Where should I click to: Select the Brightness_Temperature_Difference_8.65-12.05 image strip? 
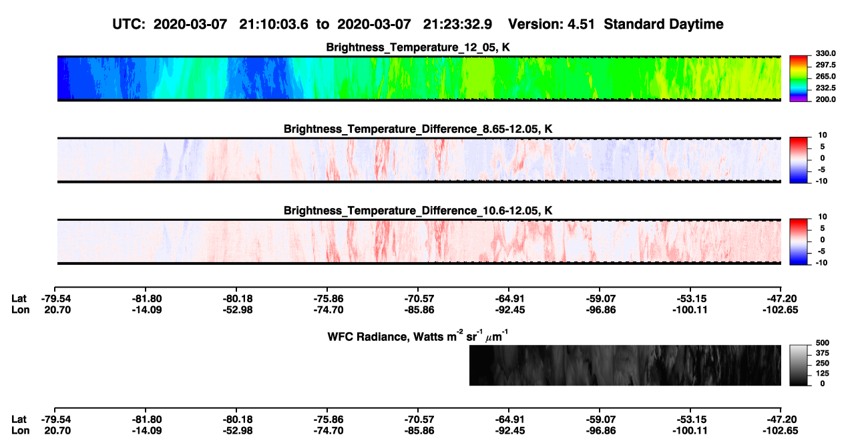(x=419, y=159)
